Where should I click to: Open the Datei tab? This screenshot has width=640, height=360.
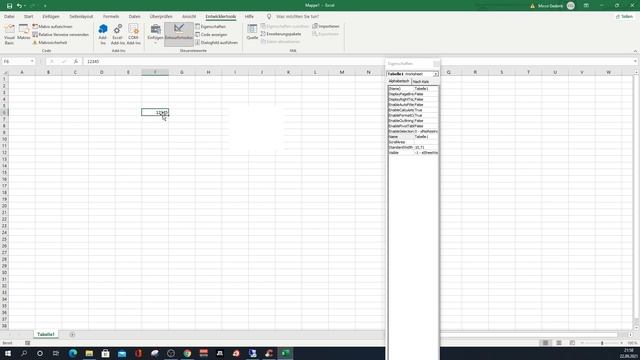coord(9,16)
